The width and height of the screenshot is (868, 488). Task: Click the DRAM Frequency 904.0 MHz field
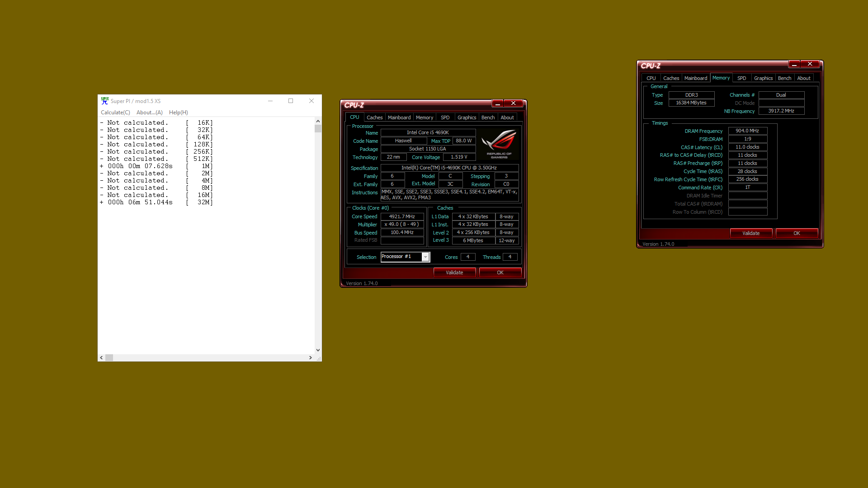[x=747, y=131]
